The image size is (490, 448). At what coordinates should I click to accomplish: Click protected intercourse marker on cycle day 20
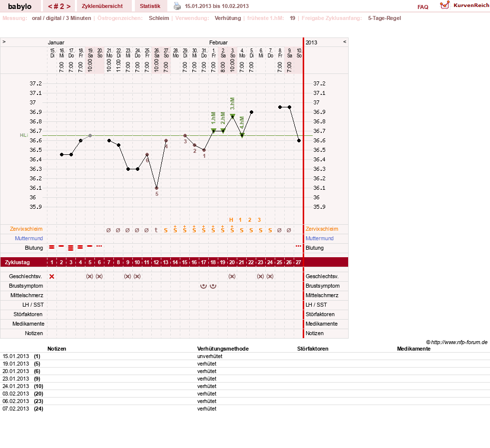232,277
